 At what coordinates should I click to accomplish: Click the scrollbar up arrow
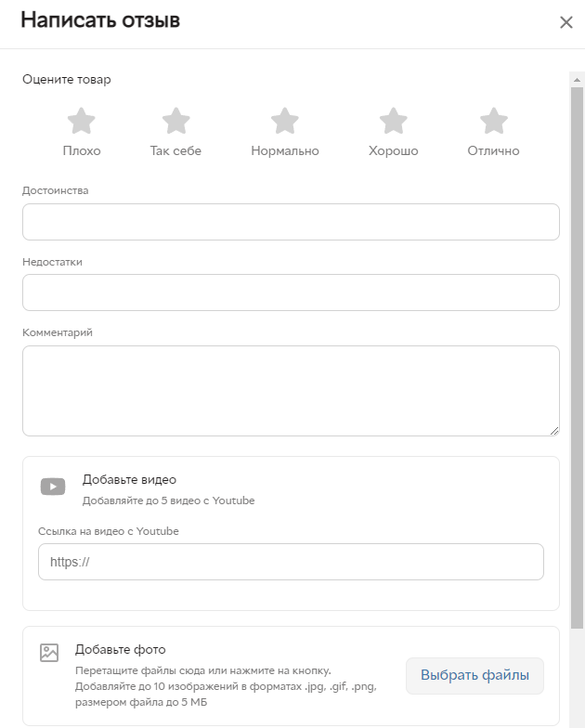577,80
